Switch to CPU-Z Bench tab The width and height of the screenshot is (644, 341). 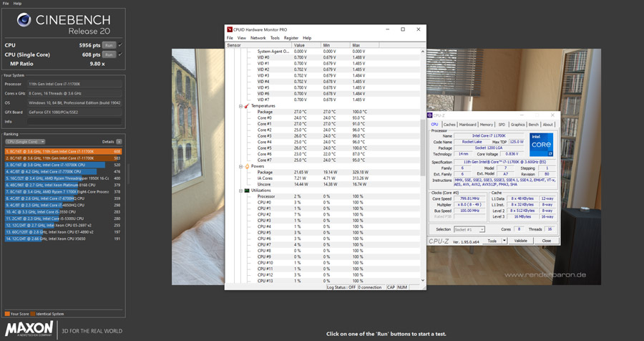tap(534, 125)
